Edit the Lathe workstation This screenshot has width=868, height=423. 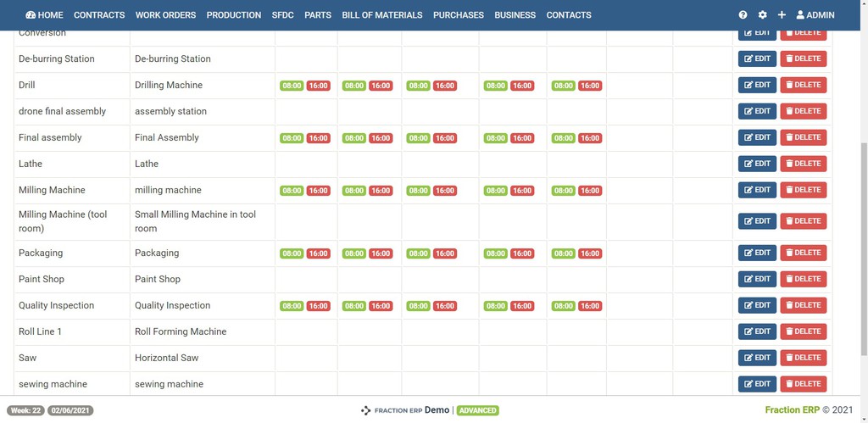coord(757,164)
